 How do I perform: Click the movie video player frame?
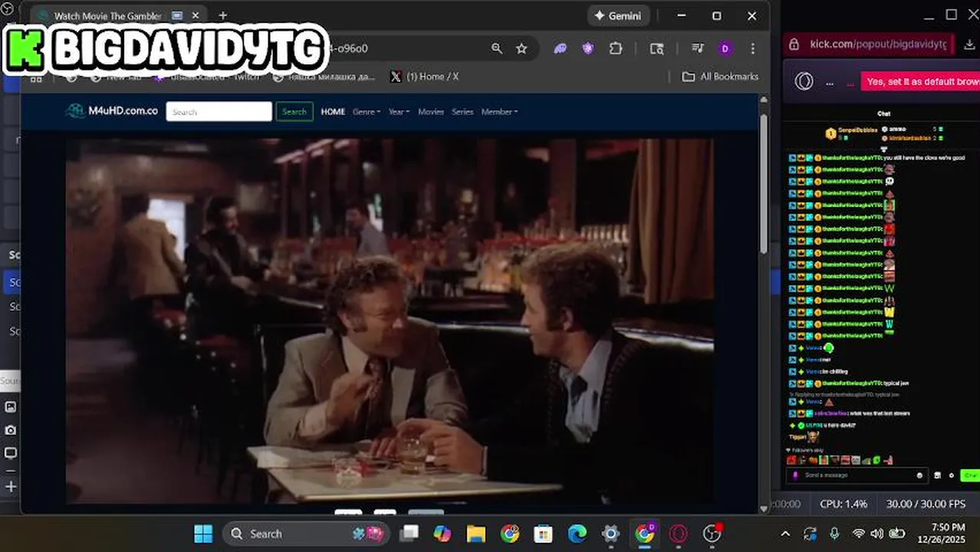390,320
